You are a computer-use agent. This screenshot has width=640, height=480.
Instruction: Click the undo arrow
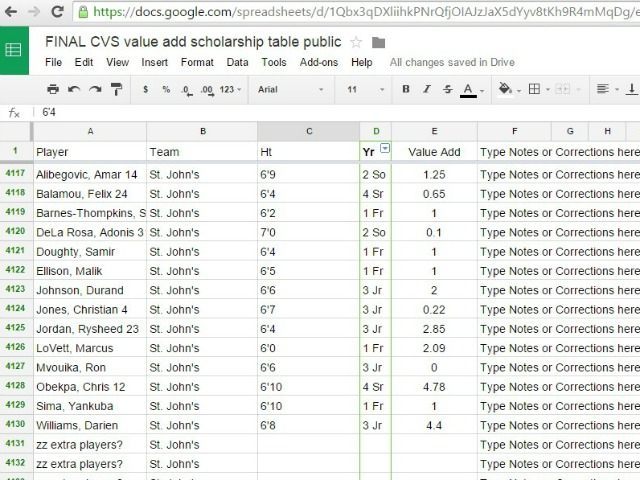click(x=74, y=89)
